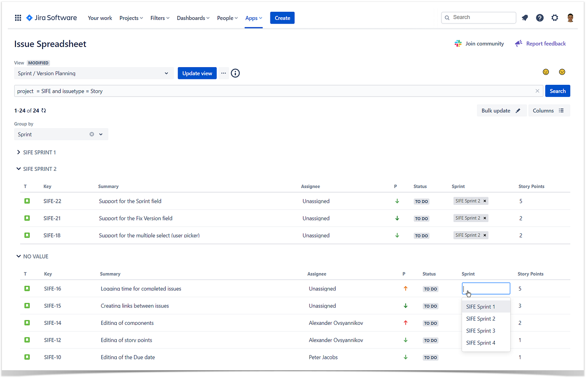This screenshot has width=588, height=379.
Task: Remove SIFE Sprint 2 tag from SIFE-22
Action: 485,201
